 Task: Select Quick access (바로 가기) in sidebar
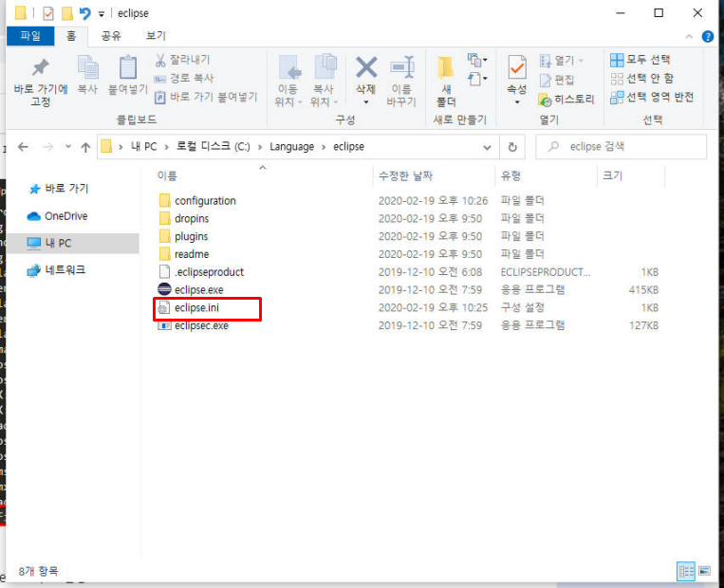click(59, 189)
